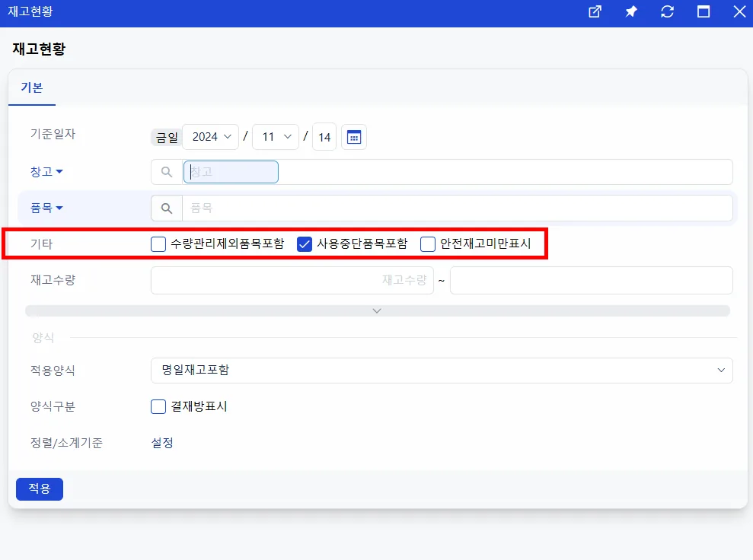Click the 창고 search magnifier icon
This screenshot has height=560, width=753.
click(x=167, y=172)
